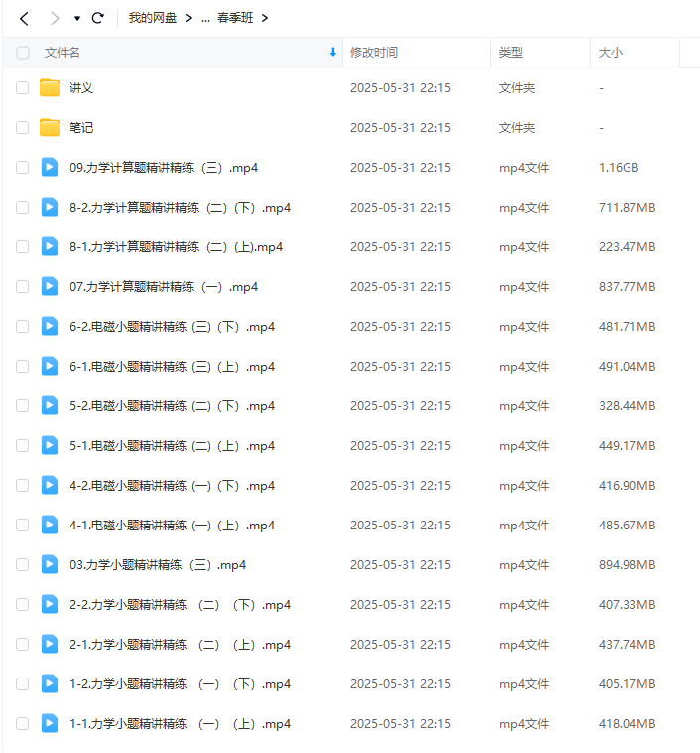Image resolution: width=700 pixels, height=753 pixels.
Task: Click video icon of 2-1.力学小题（二）（上）
Action: [50, 644]
